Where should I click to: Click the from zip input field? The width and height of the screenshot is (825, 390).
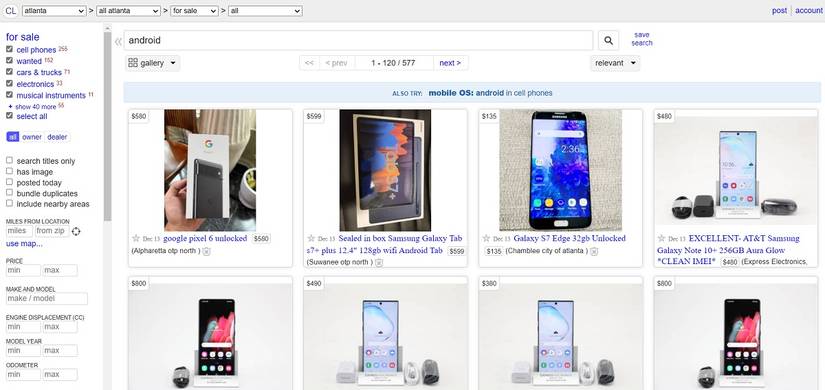pos(52,231)
